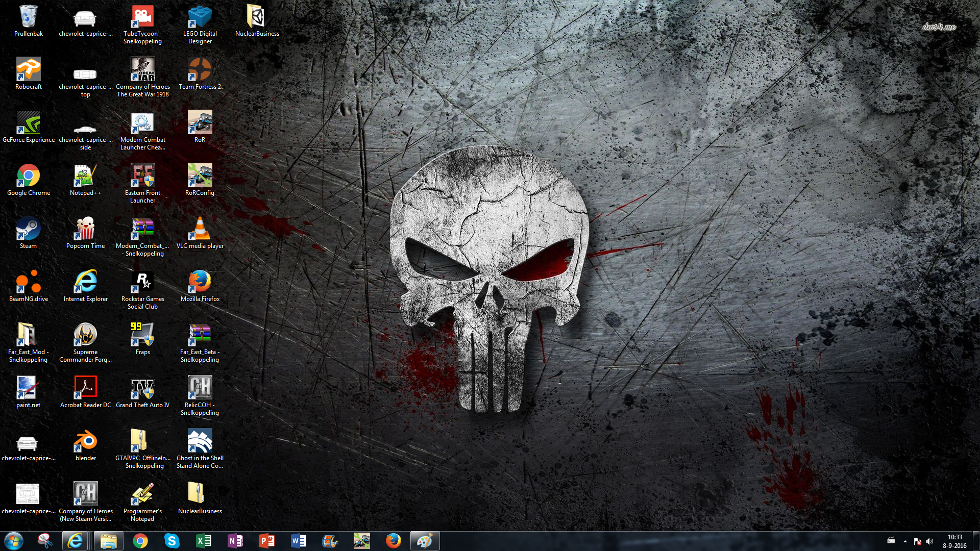The width and height of the screenshot is (980, 551).
Task: Open Windows Explorer from the taskbar
Action: [x=108, y=541]
